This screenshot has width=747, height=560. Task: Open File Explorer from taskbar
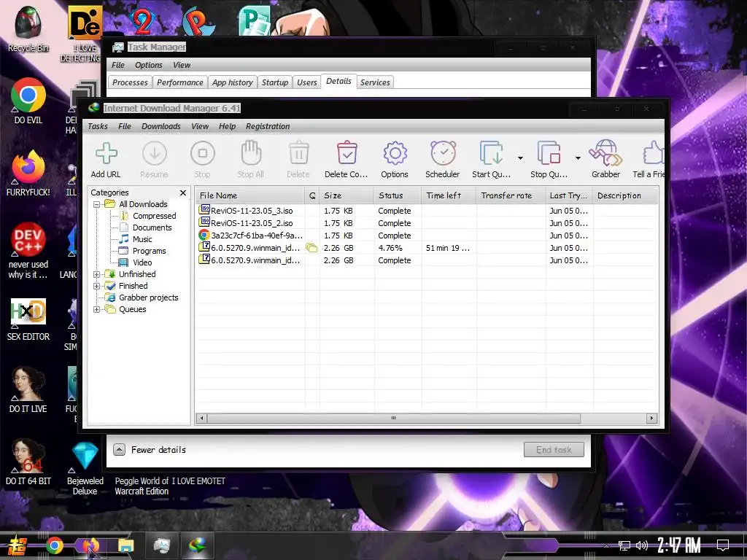(125, 545)
